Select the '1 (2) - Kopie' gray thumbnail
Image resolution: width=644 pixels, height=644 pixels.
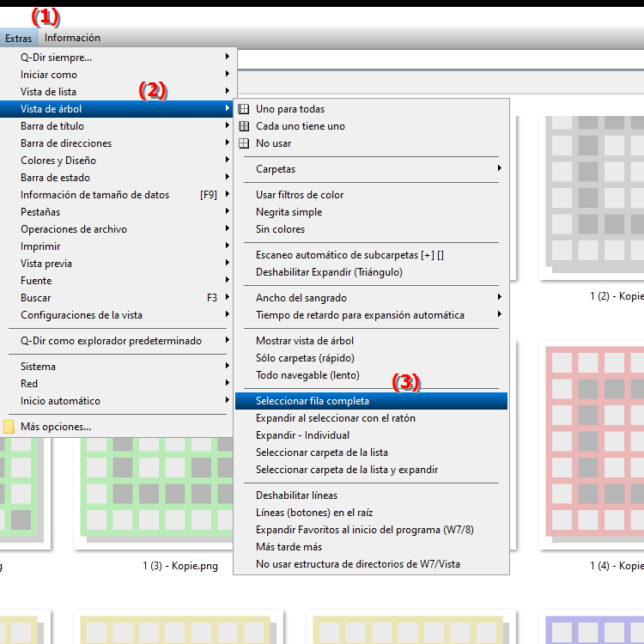pyautogui.click(x=592, y=197)
